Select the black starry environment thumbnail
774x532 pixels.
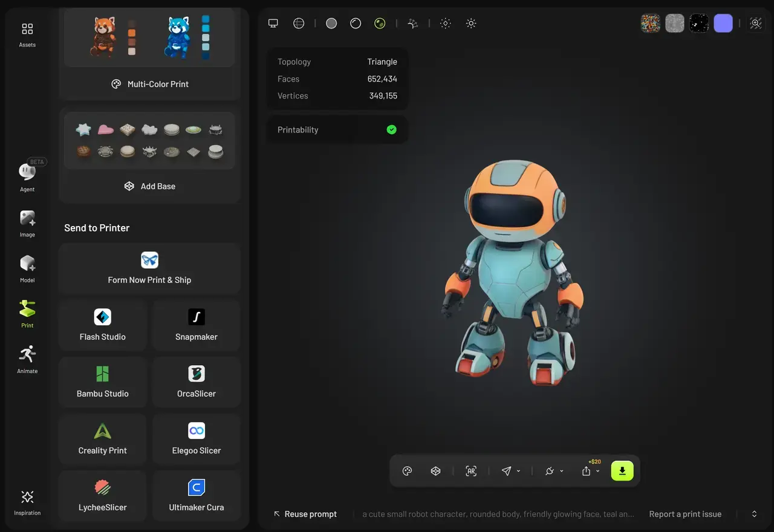point(699,23)
